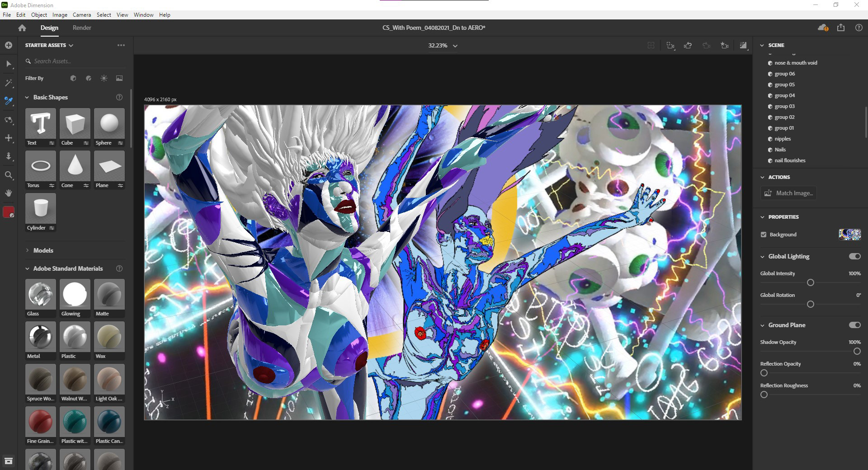Switch to the Render tab
868x470 pixels.
point(82,28)
